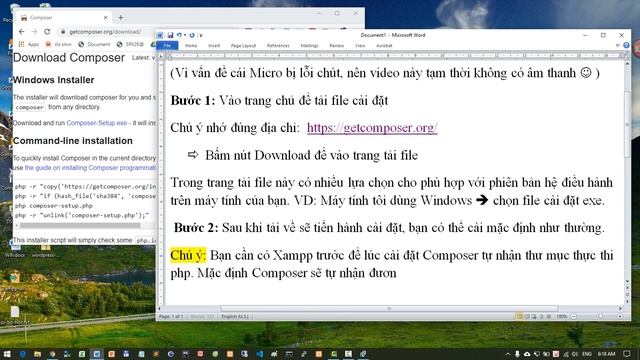Select the Full Screen Reading view button

[527, 317]
